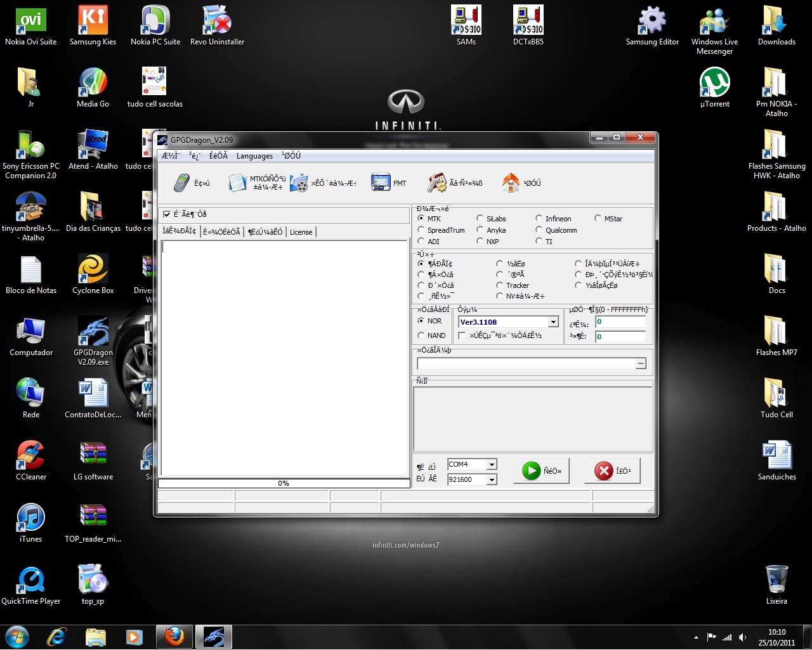812x650 pixels.
Task: Choose the NAND radio button
Action: click(421, 335)
